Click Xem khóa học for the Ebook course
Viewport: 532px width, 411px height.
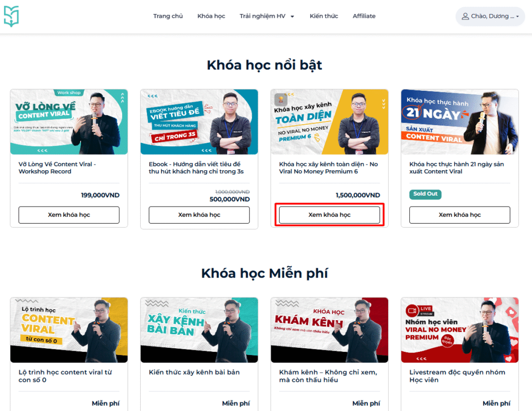[x=199, y=215]
